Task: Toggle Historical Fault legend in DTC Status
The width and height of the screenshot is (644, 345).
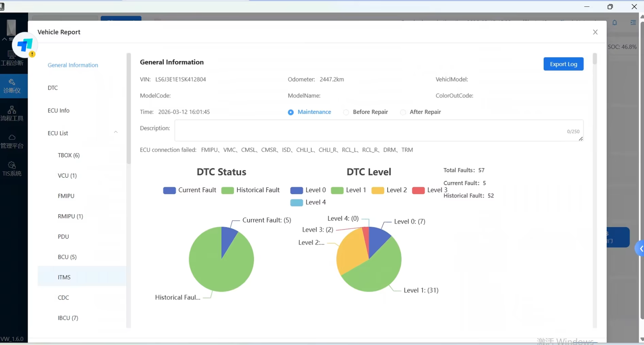Action: click(250, 190)
